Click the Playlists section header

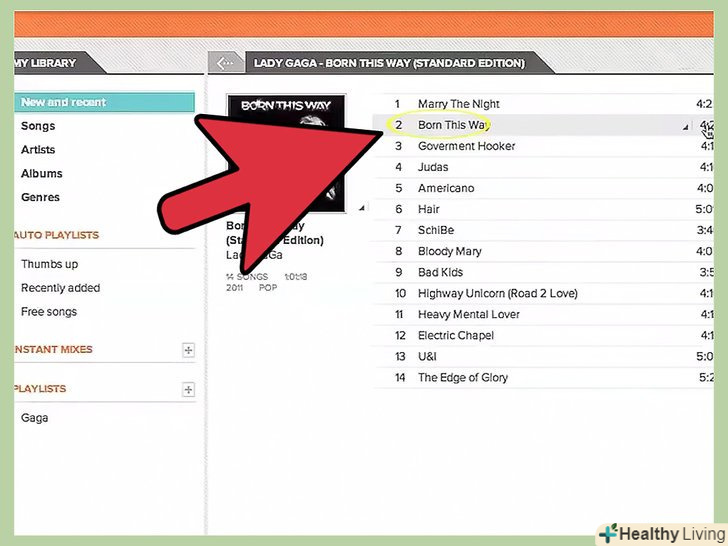(40, 389)
